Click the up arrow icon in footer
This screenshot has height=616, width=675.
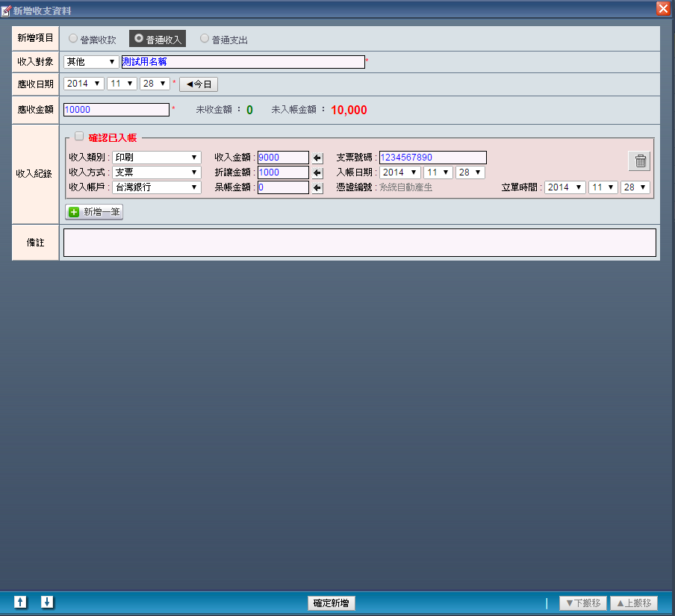pyautogui.click(x=21, y=602)
